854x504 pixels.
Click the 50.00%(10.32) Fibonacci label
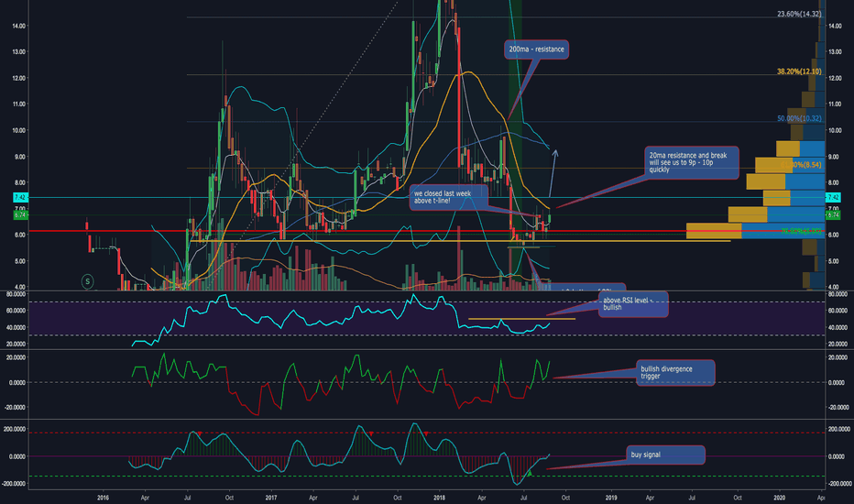(799, 119)
